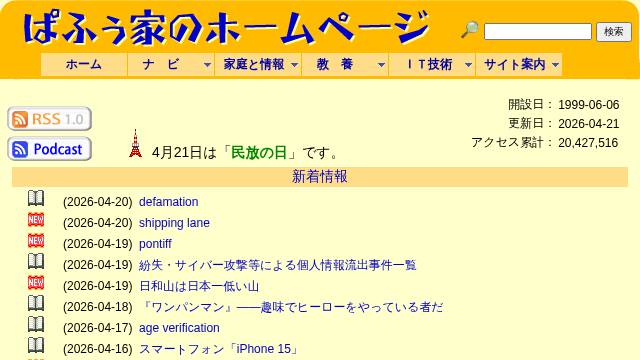Open the pontiff article link
The width and height of the screenshot is (640, 360).
point(155,244)
